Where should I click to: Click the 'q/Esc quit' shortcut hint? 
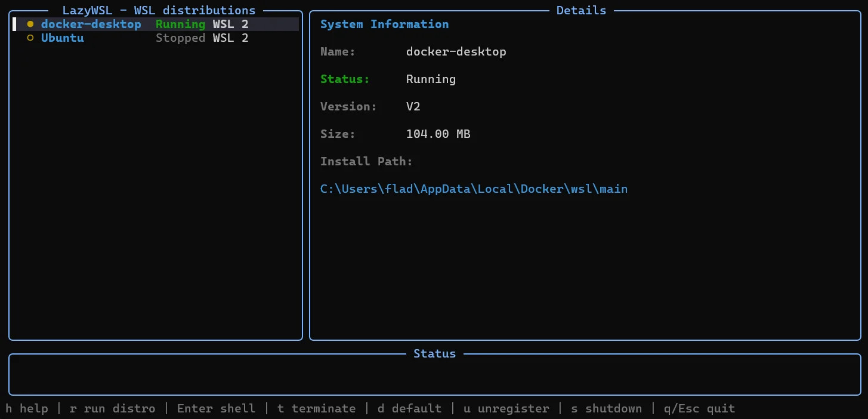coord(700,409)
